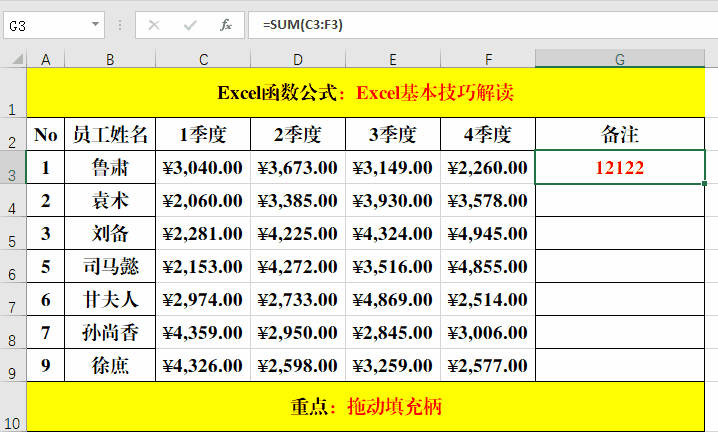This screenshot has width=718, height=432.
Task: Click the footer cell '重点：拖动填充柄'
Action: (x=365, y=407)
